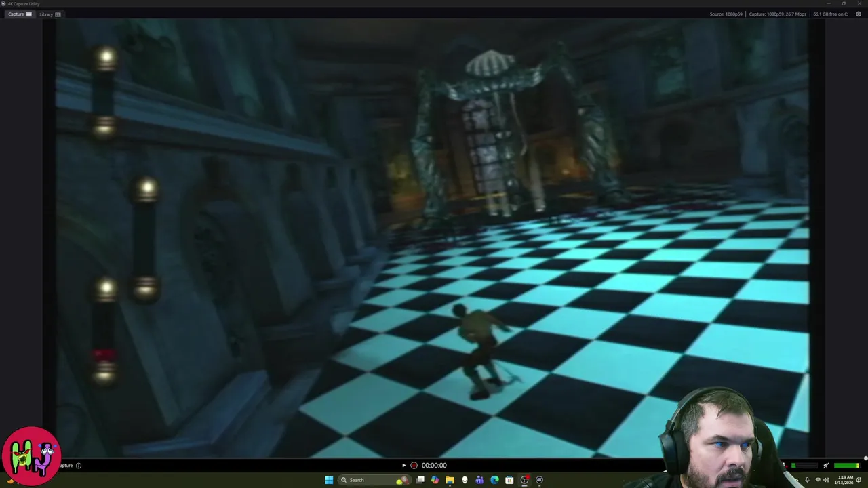This screenshot has width=868, height=488.
Task: Click the Capture: 1080p59, 26.7 Mbps status
Action: pyautogui.click(x=778, y=14)
